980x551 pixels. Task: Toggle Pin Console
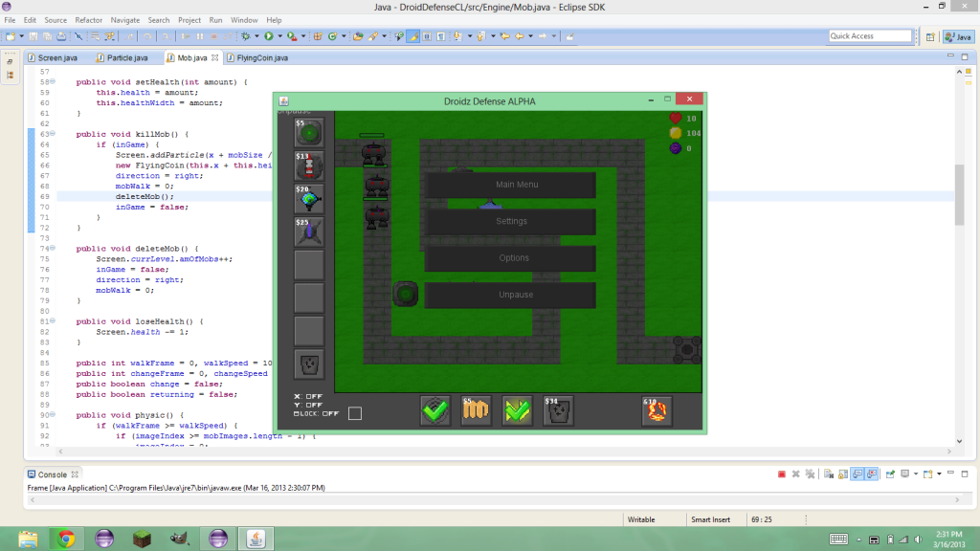point(891,474)
